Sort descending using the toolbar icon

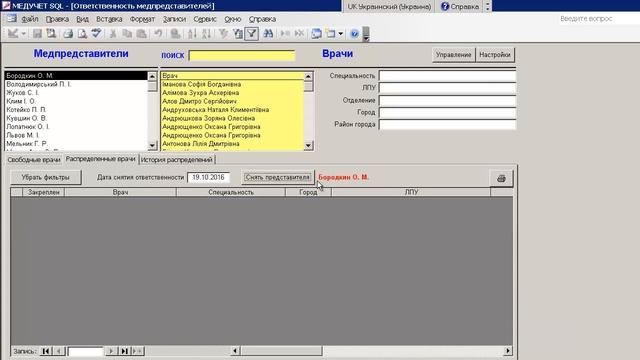click(x=206, y=33)
